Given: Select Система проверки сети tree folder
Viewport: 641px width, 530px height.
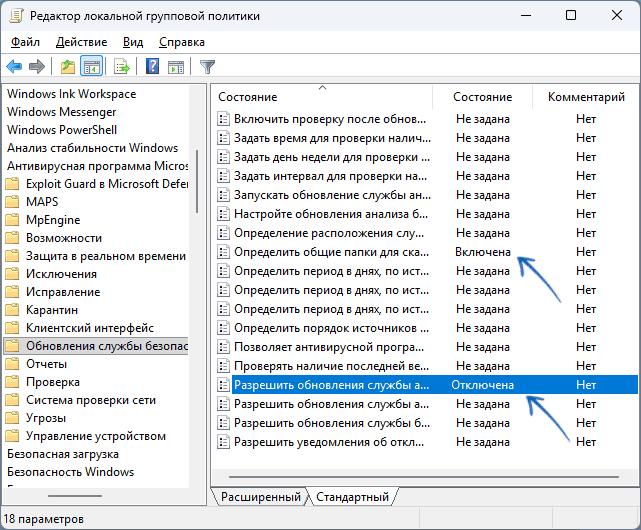Looking at the screenshot, I should [x=88, y=400].
